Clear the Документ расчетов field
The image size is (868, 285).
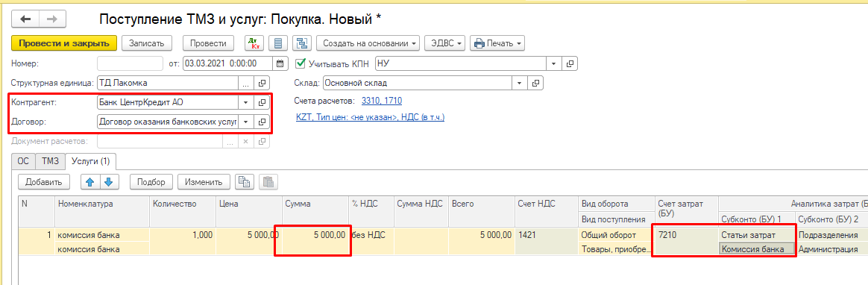pyautogui.click(x=246, y=141)
